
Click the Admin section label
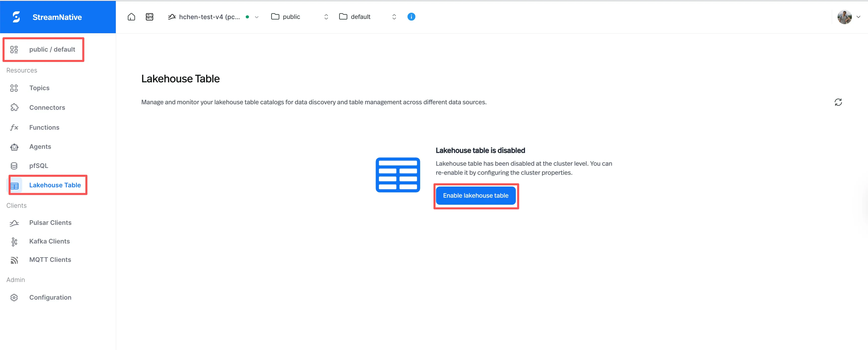point(16,280)
